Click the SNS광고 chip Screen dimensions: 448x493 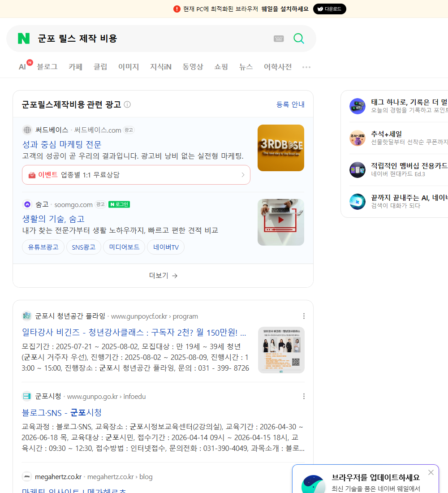pyautogui.click(x=84, y=247)
